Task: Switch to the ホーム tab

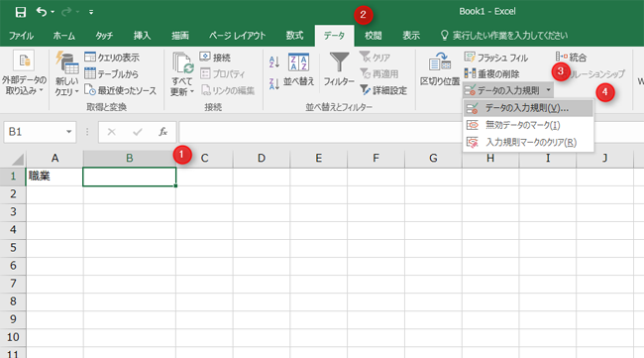Action: 64,36
